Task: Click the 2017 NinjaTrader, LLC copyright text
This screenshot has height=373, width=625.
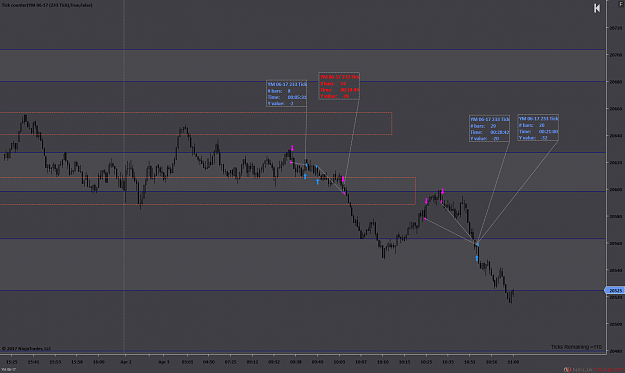Action: tap(27, 348)
